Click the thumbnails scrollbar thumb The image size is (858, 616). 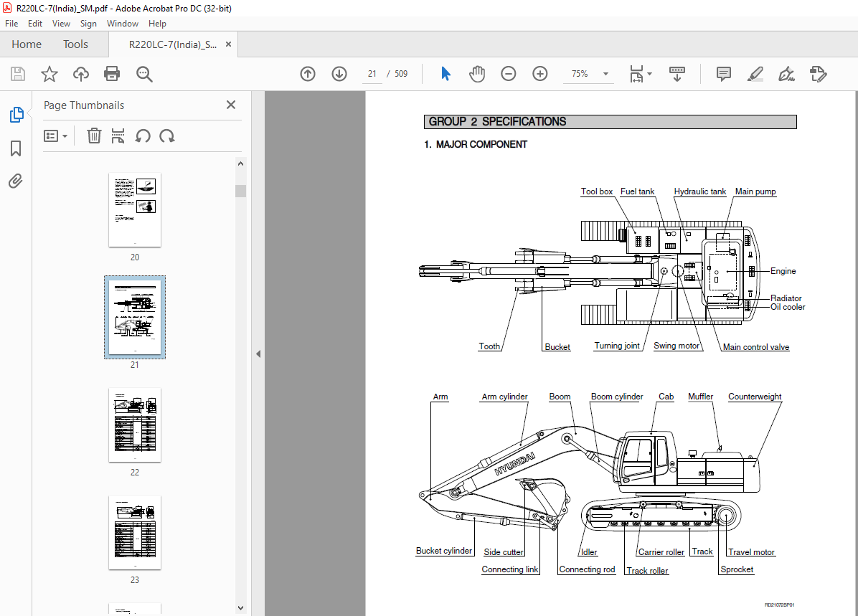[241, 190]
